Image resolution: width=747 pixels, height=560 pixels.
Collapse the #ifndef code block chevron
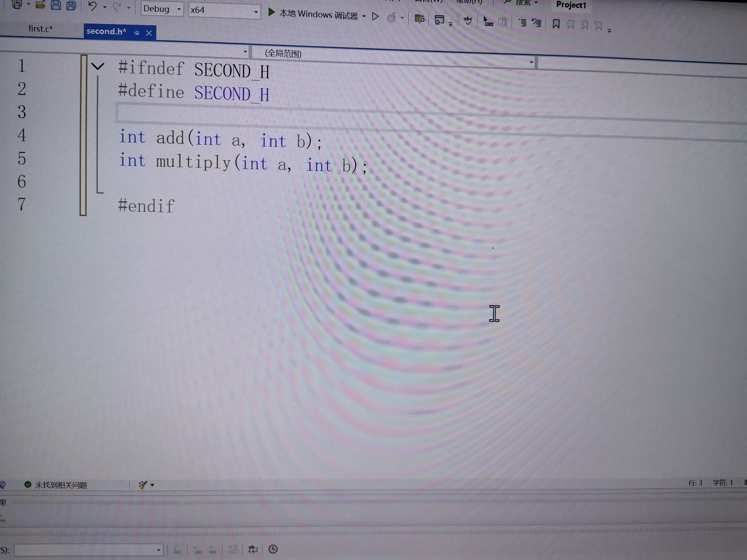pyautogui.click(x=98, y=66)
